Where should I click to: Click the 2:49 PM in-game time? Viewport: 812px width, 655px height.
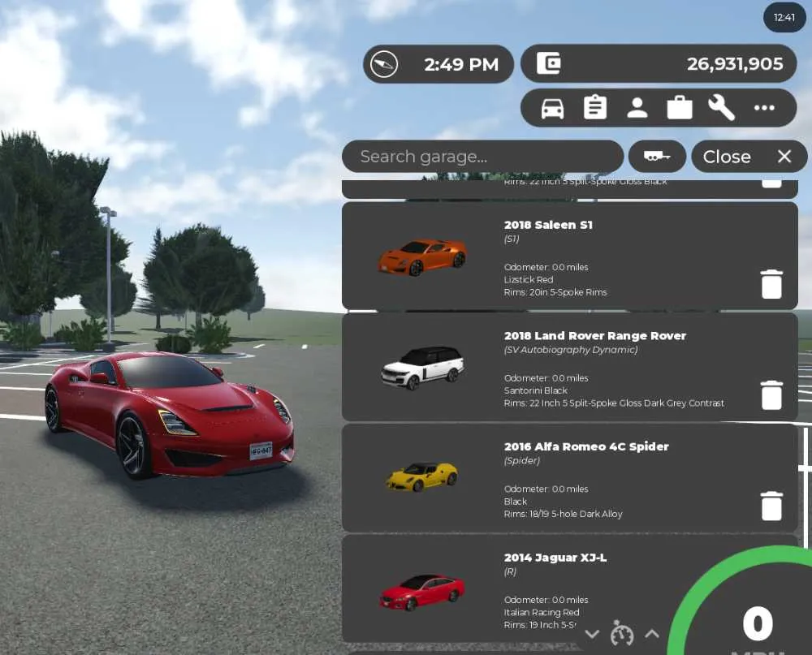coord(461,65)
